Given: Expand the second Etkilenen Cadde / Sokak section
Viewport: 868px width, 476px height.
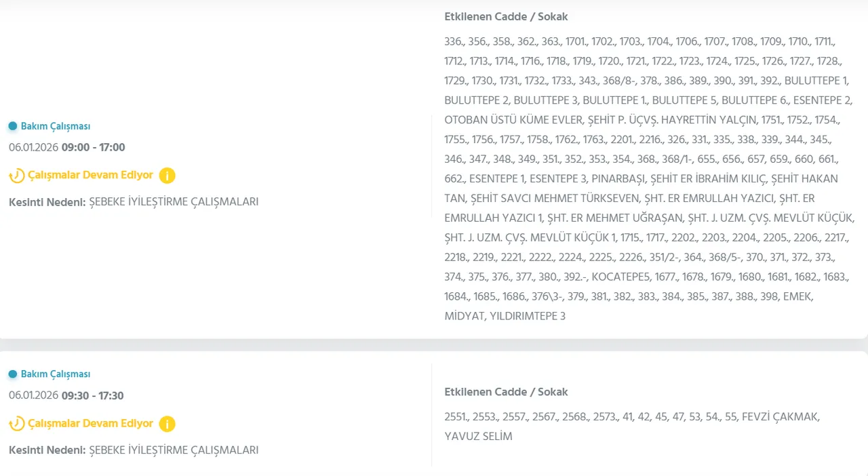Looking at the screenshot, I should 506,392.
